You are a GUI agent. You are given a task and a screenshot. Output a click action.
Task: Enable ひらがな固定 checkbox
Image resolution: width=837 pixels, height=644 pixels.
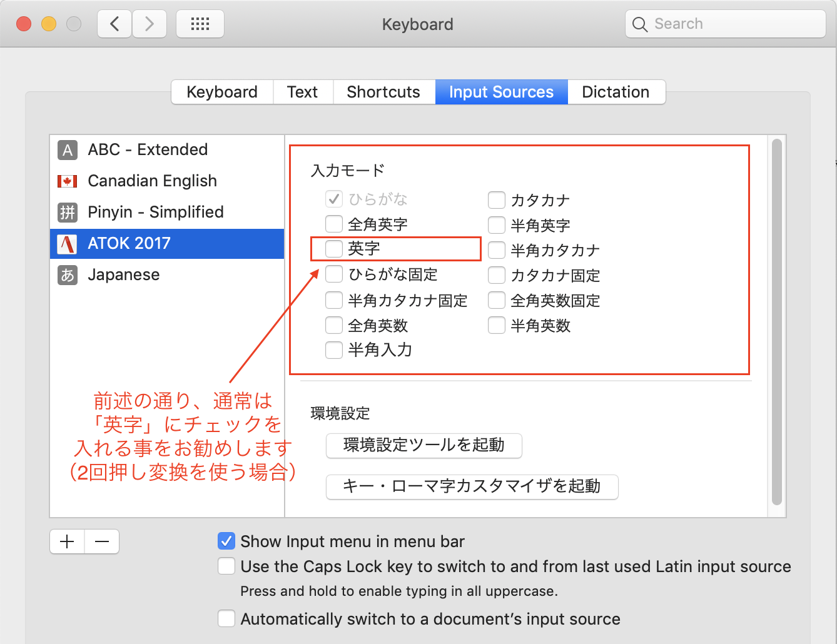pos(334,274)
